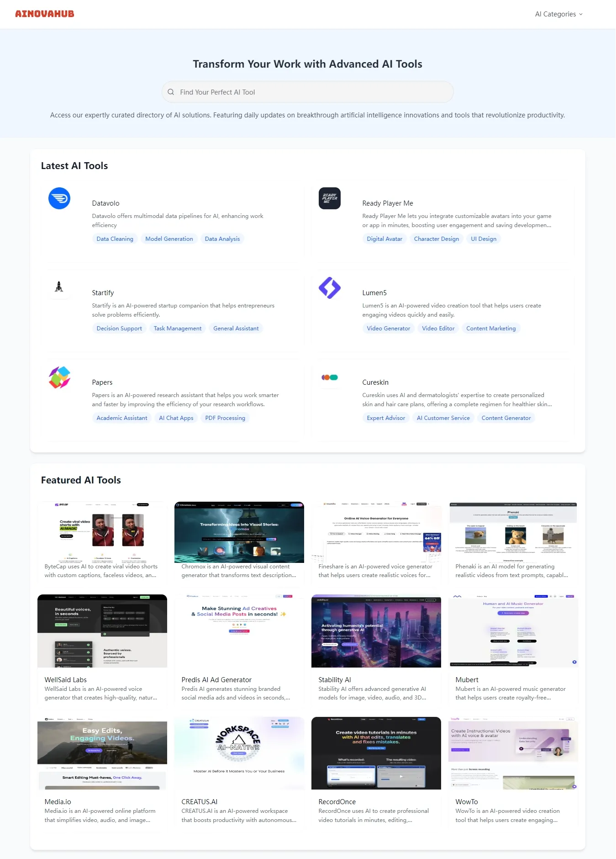Click the Fineshare description text

click(375, 571)
